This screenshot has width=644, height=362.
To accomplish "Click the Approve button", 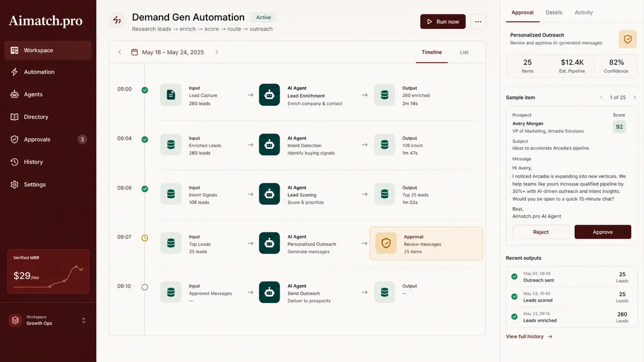I will point(603,232).
